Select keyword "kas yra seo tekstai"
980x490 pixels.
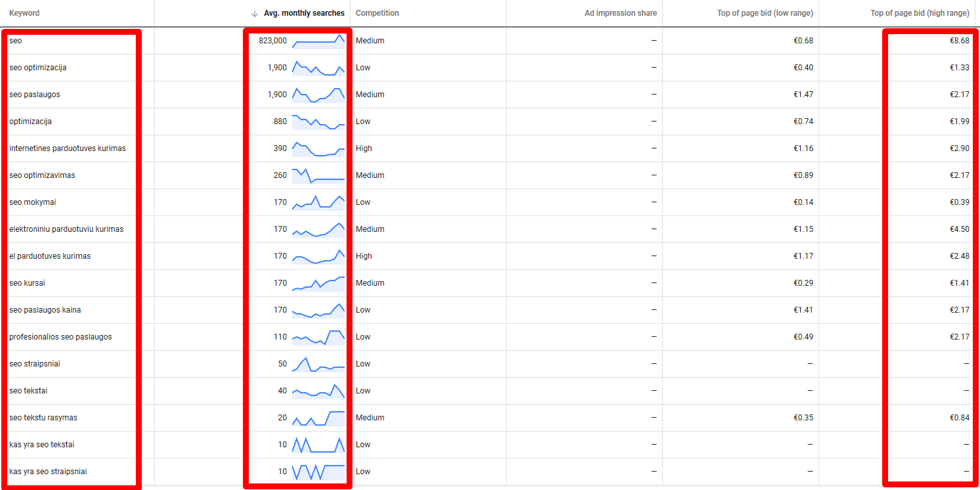point(41,445)
